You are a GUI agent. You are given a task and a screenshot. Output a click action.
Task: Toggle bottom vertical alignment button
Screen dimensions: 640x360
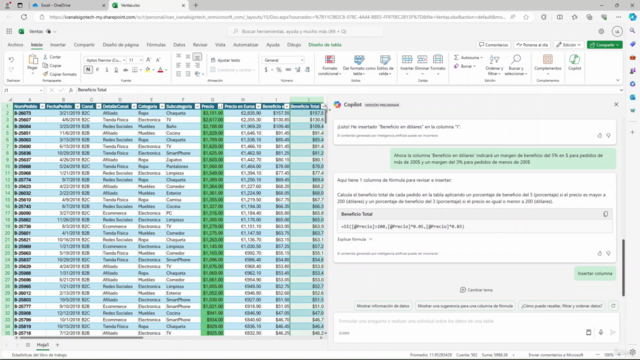pyautogui.click(x=197, y=56)
